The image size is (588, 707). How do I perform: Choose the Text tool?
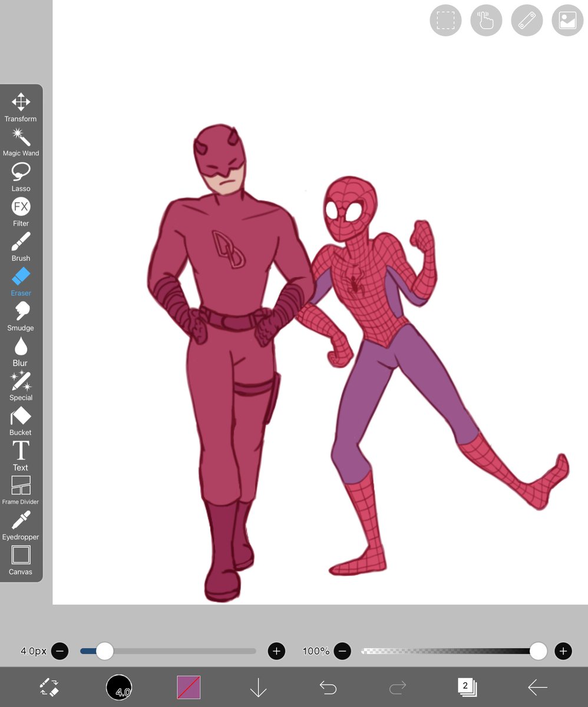click(x=21, y=456)
